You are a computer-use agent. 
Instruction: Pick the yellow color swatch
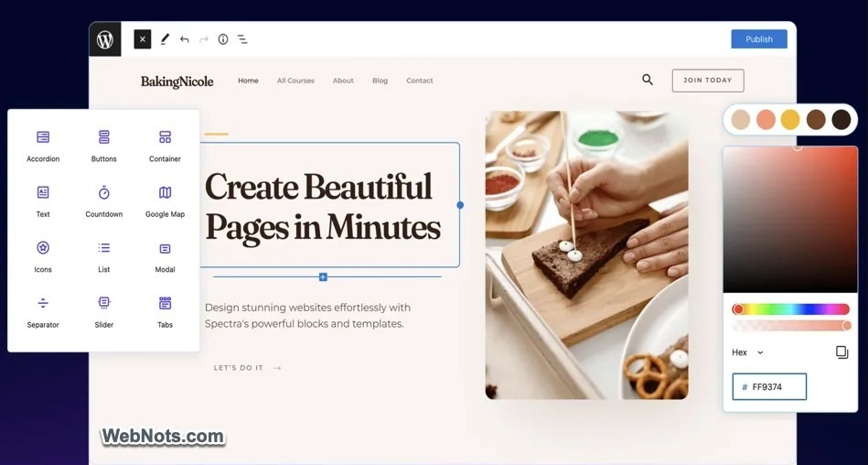(790, 120)
